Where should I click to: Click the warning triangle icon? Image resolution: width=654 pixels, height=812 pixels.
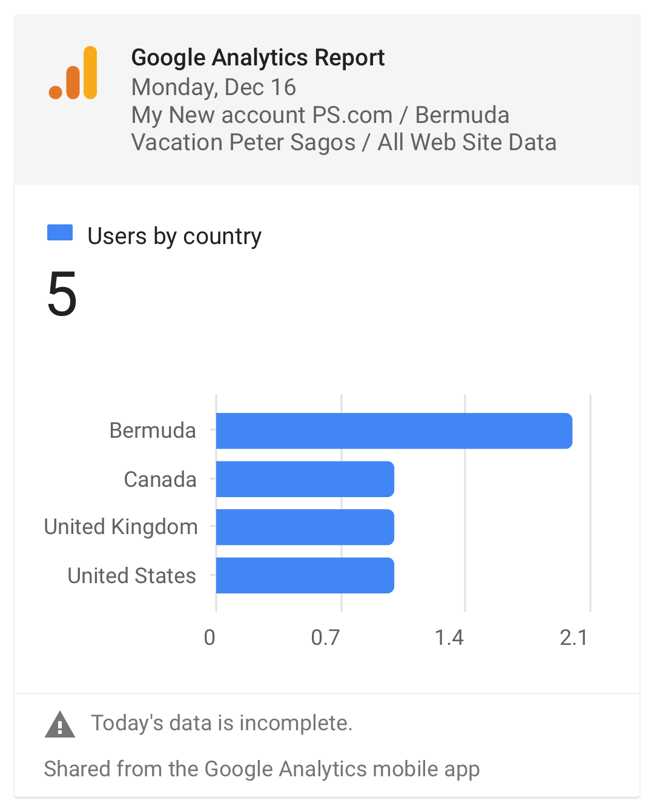click(x=60, y=724)
